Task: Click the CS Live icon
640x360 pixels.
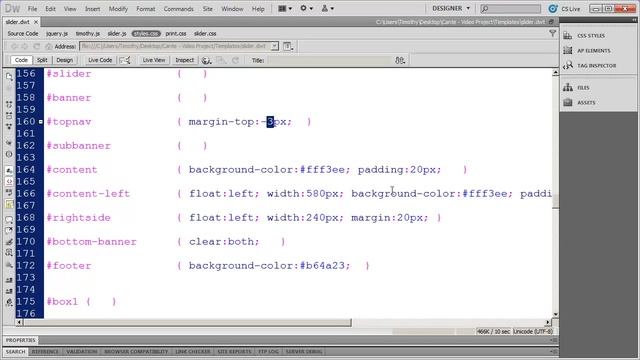Action: [x=553, y=9]
